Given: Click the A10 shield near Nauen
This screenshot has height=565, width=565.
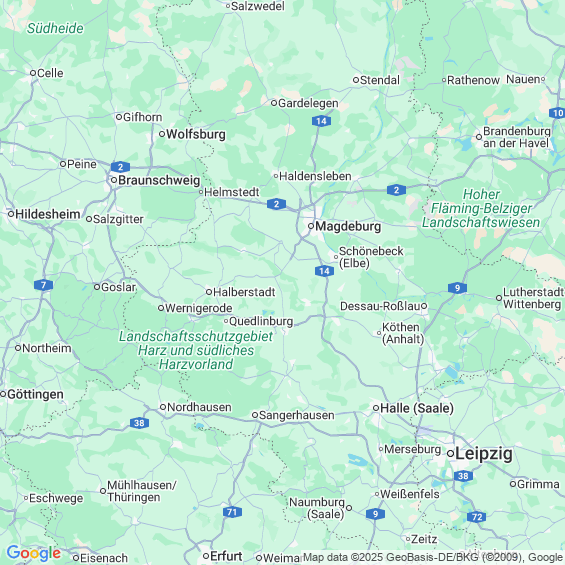Looking at the screenshot, I should pos(557,113).
